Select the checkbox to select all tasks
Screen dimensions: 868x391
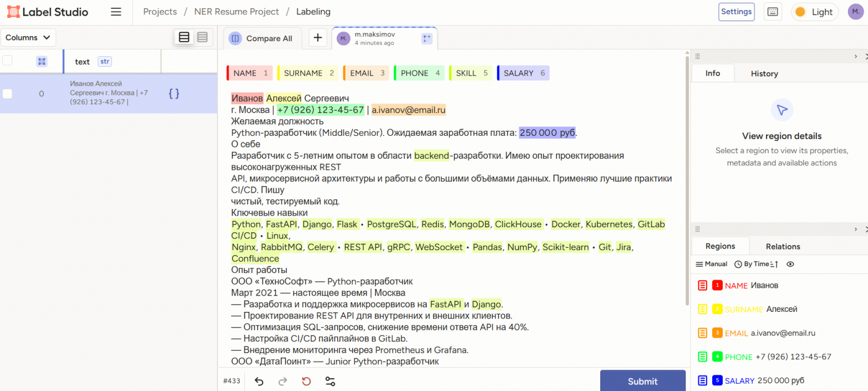pyautogui.click(x=7, y=61)
